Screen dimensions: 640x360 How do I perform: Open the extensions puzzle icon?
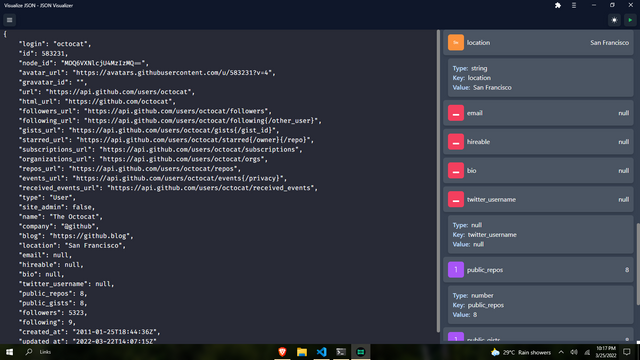click(558, 5)
